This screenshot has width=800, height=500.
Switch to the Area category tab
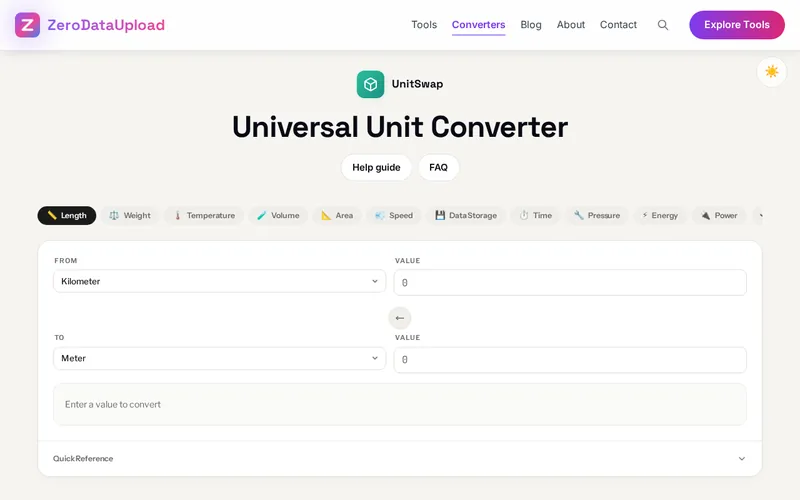click(337, 215)
